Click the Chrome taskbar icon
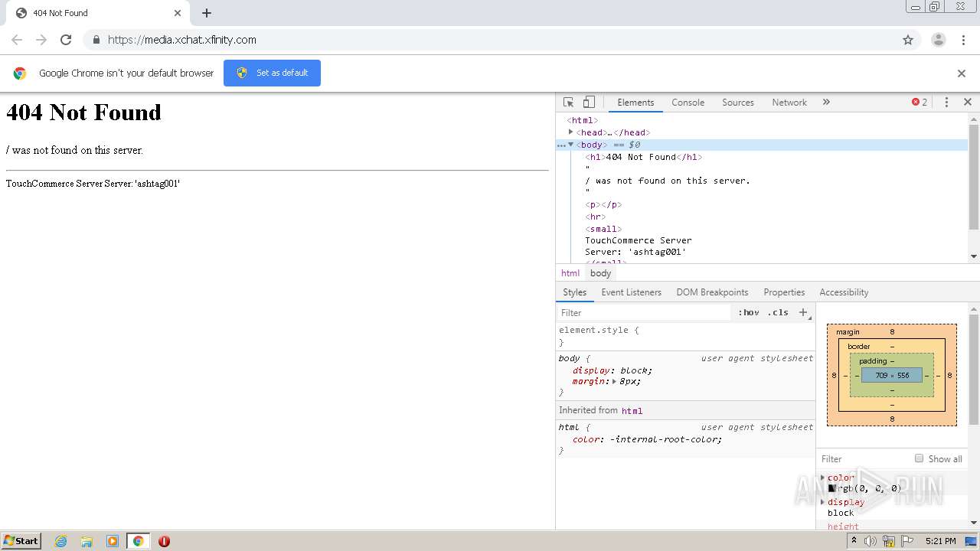The height and width of the screenshot is (551, 980). point(138,541)
